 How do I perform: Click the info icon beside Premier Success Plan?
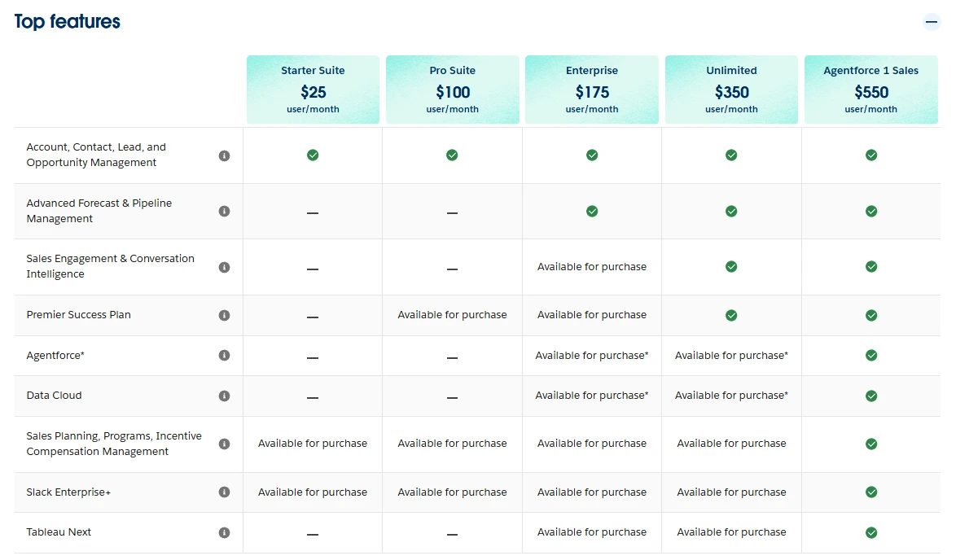pos(225,315)
